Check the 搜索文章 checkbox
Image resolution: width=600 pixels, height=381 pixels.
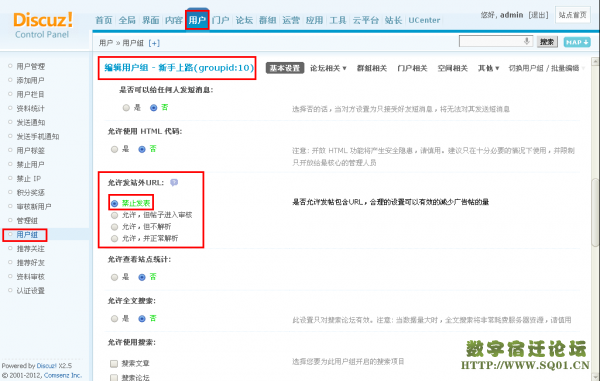pyautogui.click(x=114, y=363)
